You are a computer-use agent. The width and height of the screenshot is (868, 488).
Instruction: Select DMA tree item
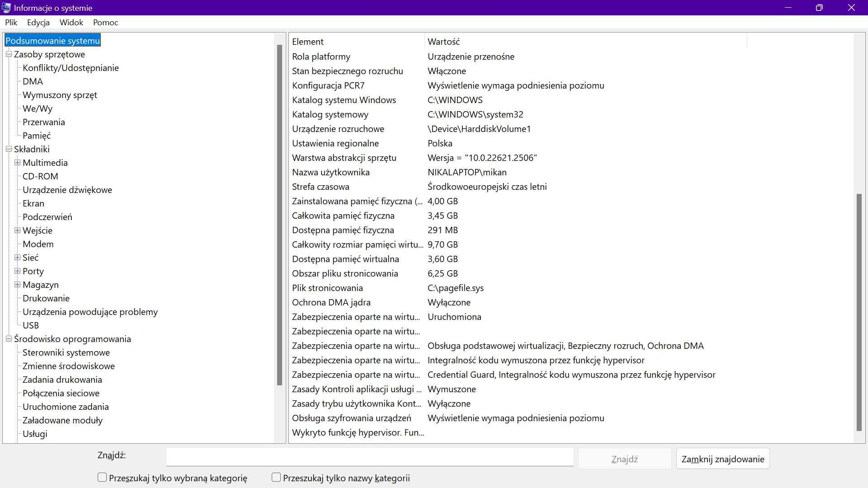(33, 81)
